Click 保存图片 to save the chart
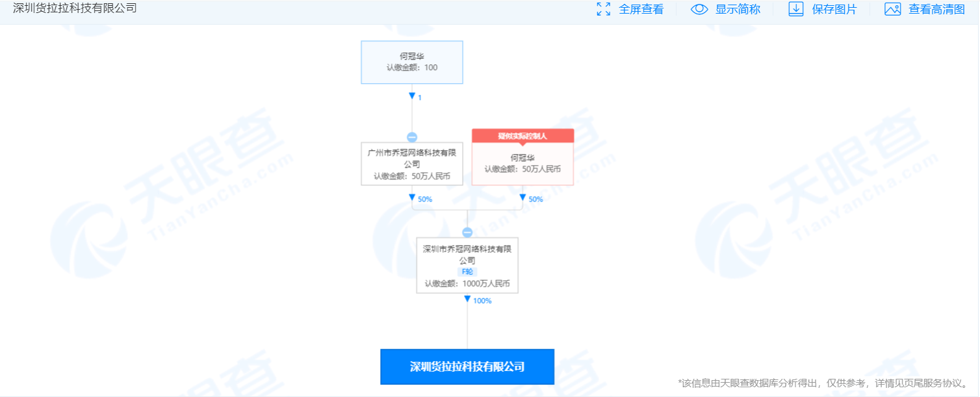The image size is (980, 397). pos(834,9)
